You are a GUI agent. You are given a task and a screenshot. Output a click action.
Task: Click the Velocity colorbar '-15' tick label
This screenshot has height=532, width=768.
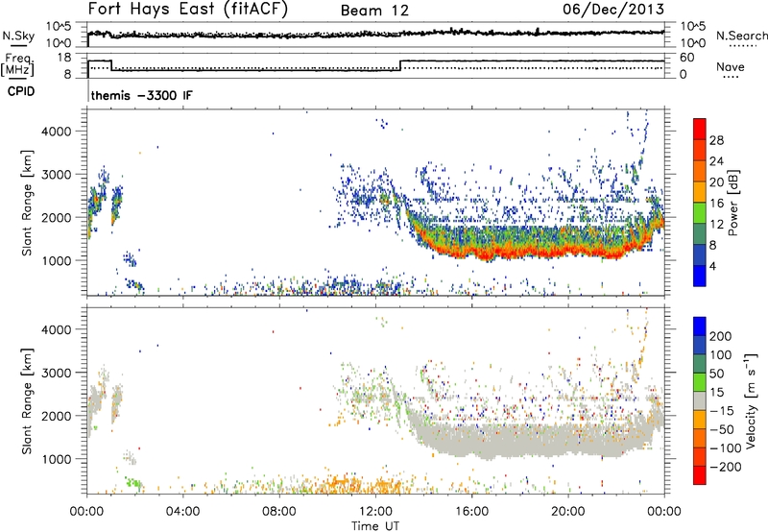point(722,410)
